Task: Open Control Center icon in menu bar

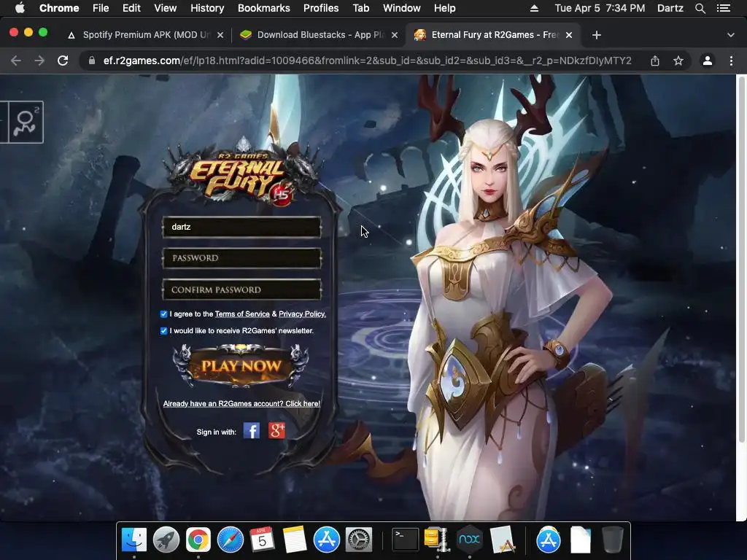Action: tap(724, 8)
